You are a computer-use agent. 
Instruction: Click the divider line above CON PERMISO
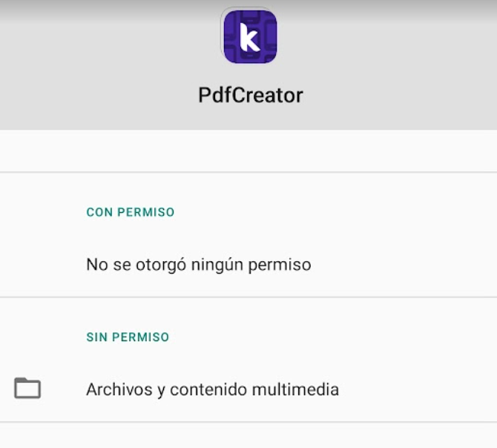tap(249, 173)
